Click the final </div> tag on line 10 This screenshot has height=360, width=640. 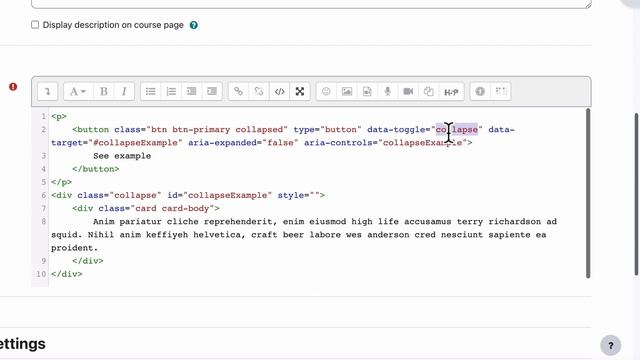pyautogui.click(x=67, y=274)
